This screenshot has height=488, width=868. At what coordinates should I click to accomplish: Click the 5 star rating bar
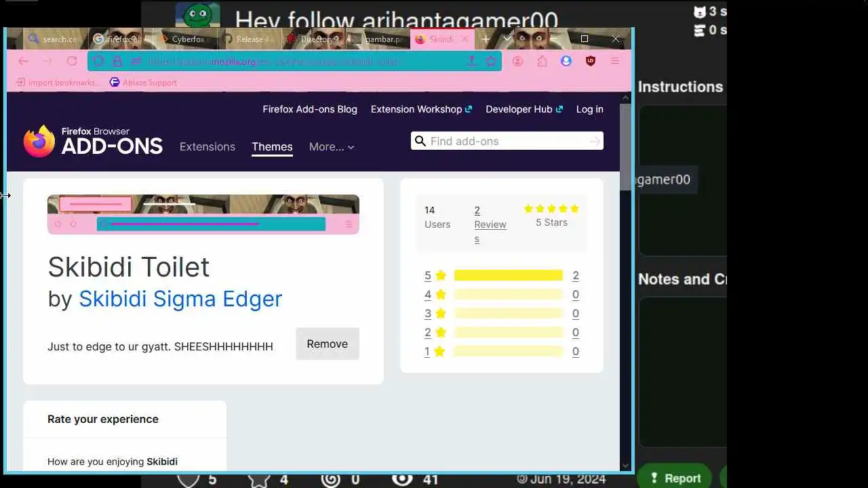click(508, 275)
